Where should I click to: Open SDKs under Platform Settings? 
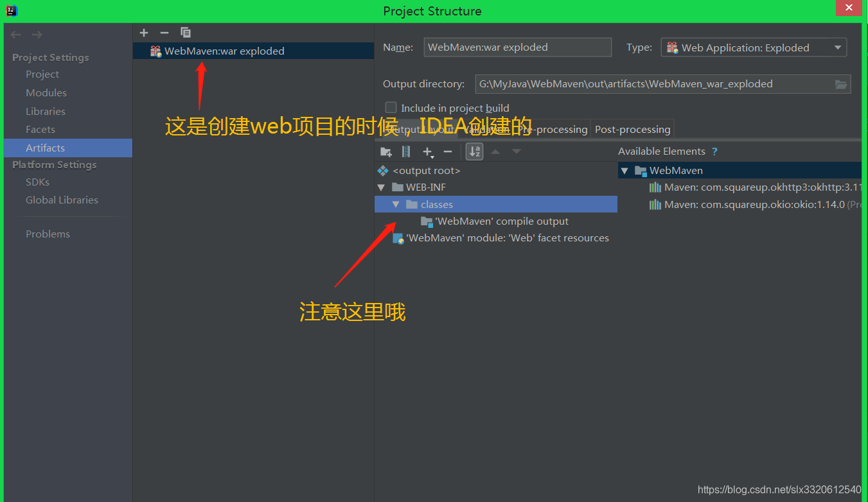coord(37,182)
